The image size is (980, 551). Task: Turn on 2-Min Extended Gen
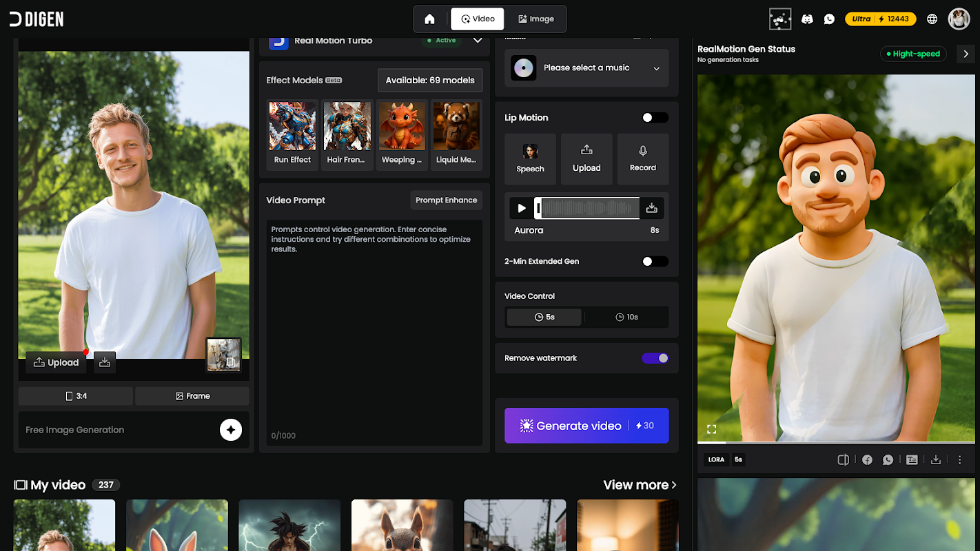point(655,262)
